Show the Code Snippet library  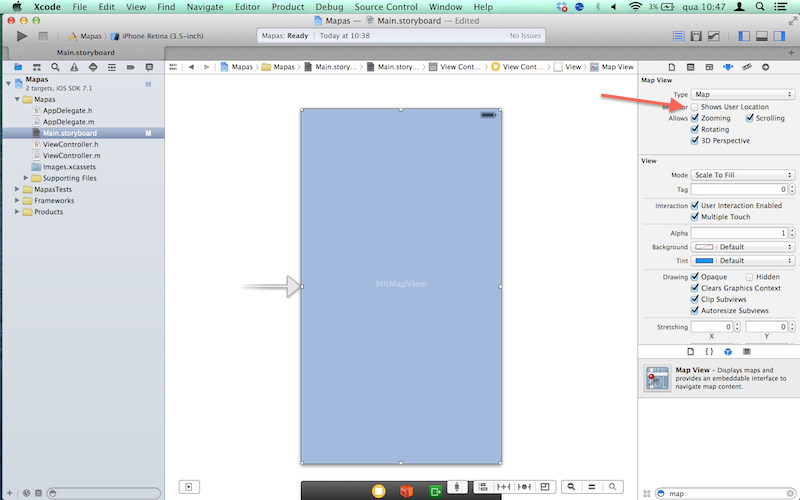coord(709,352)
